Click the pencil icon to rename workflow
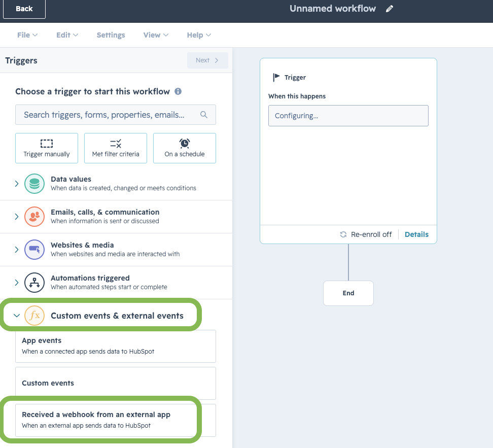Screen dimensions: 493x448 pos(389,9)
